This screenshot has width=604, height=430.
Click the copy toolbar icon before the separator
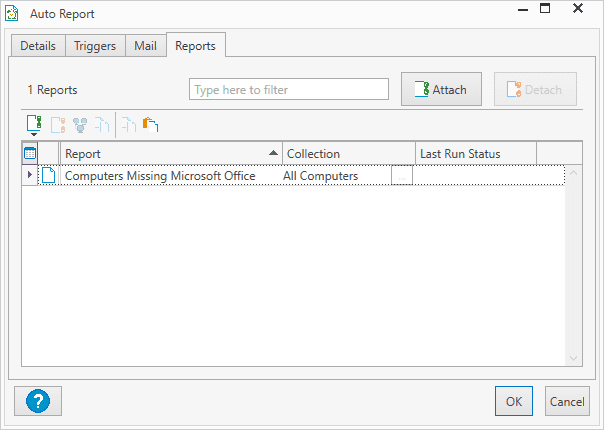pyautogui.click(x=102, y=125)
